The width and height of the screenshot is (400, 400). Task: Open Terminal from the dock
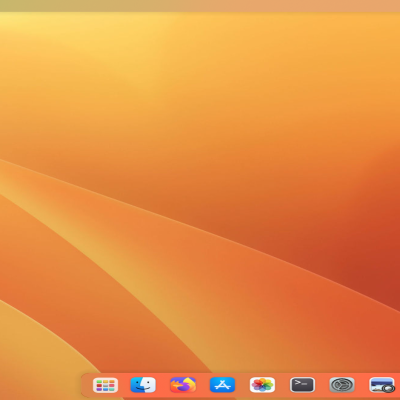click(x=302, y=385)
